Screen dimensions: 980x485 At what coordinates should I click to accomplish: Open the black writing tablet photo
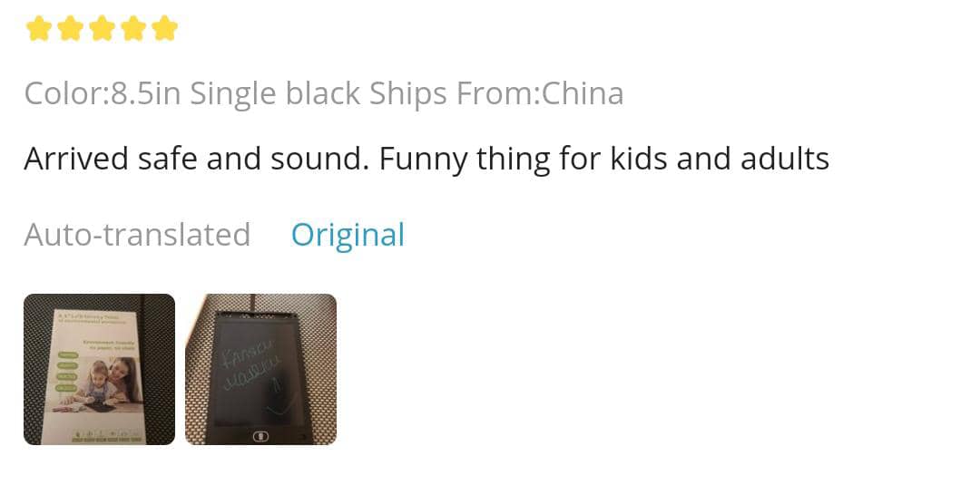pos(260,369)
